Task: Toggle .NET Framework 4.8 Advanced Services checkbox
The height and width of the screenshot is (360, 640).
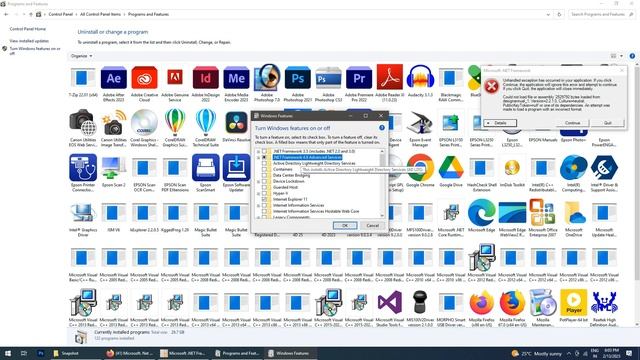Action: pyautogui.click(x=264, y=157)
